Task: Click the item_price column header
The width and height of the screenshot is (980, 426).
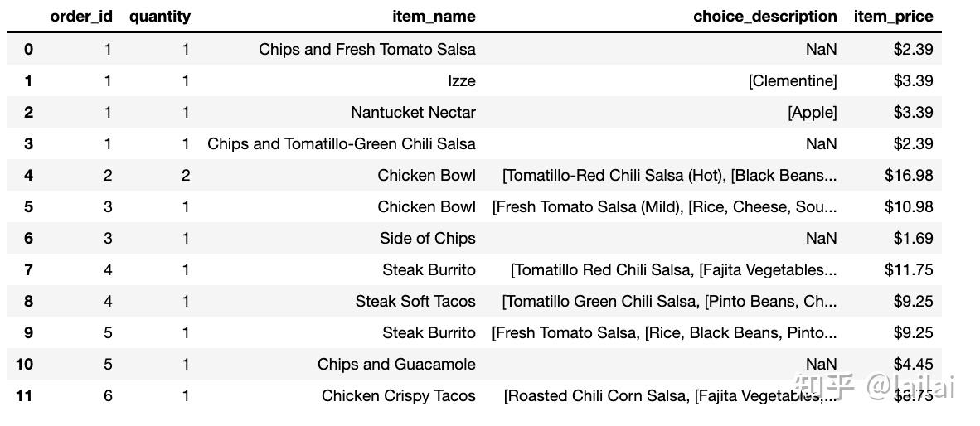Action: coord(893,17)
